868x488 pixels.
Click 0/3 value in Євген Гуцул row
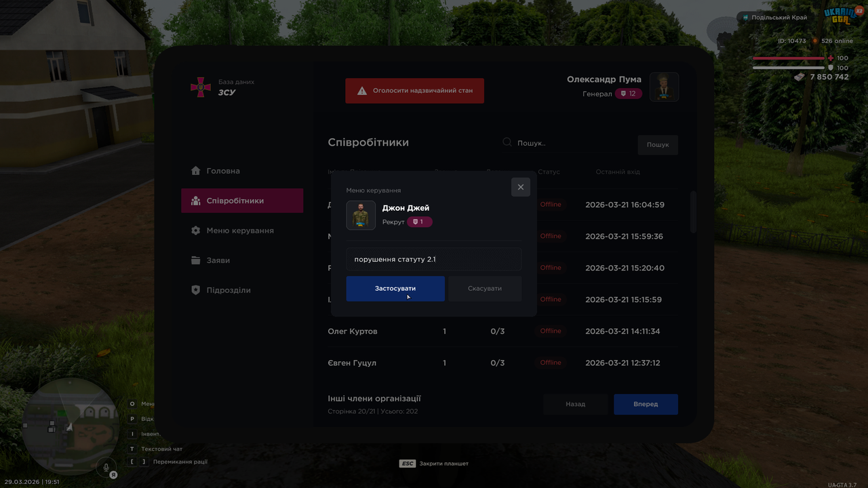tap(498, 363)
